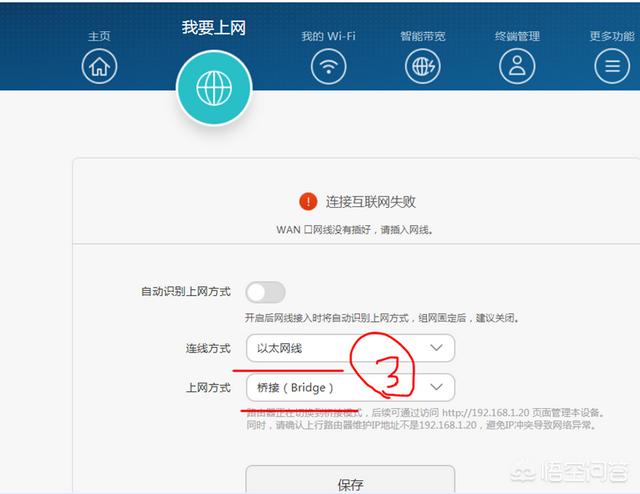This screenshot has width=640, height=494.
Task: Toggle the 自动识别上网方式 switch
Action: (265, 292)
